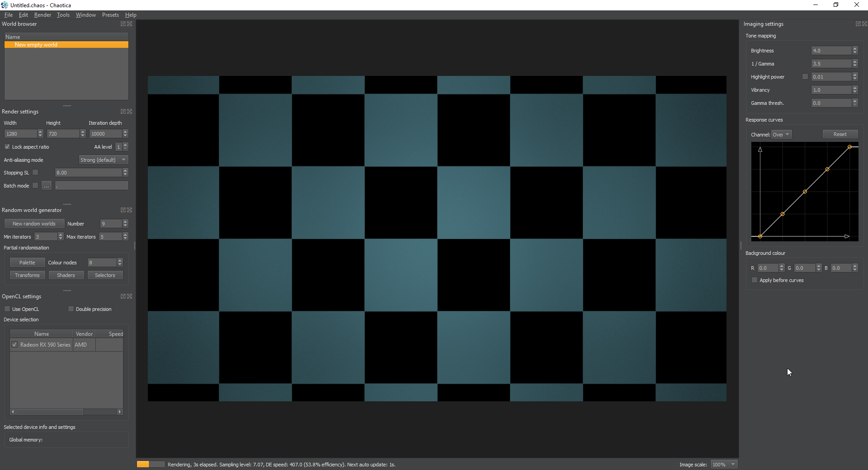The width and height of the screenshot is (868, 470).
Task: Float the Random world generator panel
Action: [x=123, y=210]
